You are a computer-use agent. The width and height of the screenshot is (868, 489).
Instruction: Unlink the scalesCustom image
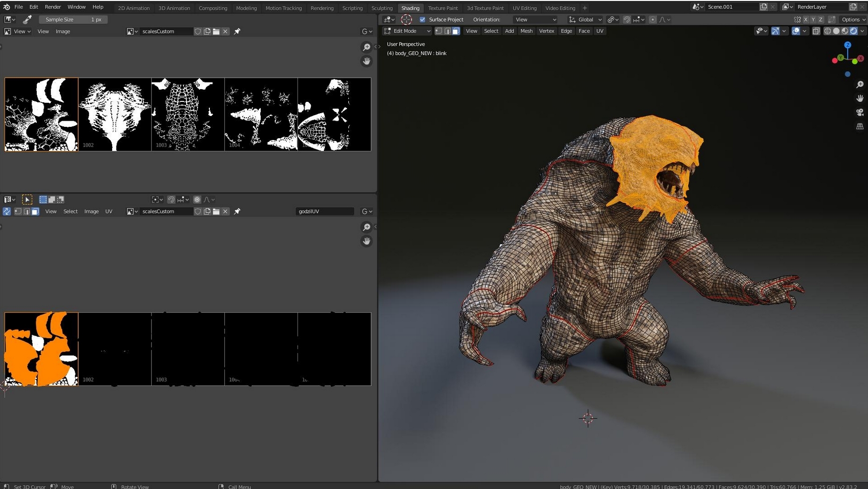[225, 31]
